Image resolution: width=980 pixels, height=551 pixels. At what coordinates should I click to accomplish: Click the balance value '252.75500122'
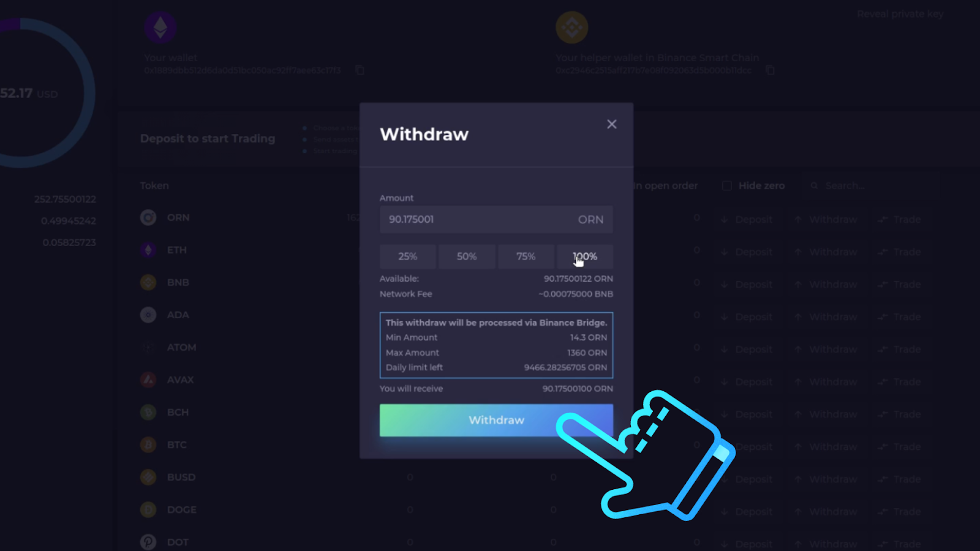[x=65, y=199]
